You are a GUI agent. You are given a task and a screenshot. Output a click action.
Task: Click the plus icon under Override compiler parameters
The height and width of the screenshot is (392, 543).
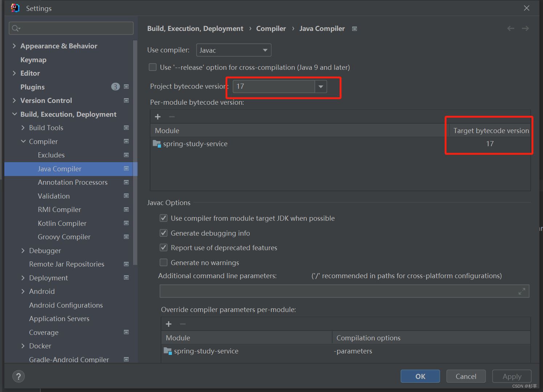click(169, 324)
